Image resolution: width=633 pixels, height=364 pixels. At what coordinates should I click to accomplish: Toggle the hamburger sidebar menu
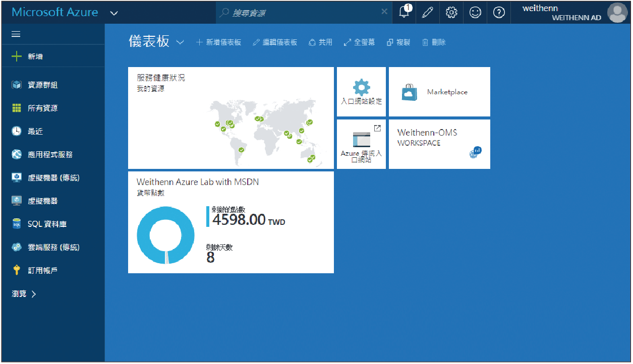click(x=16, y=34)
